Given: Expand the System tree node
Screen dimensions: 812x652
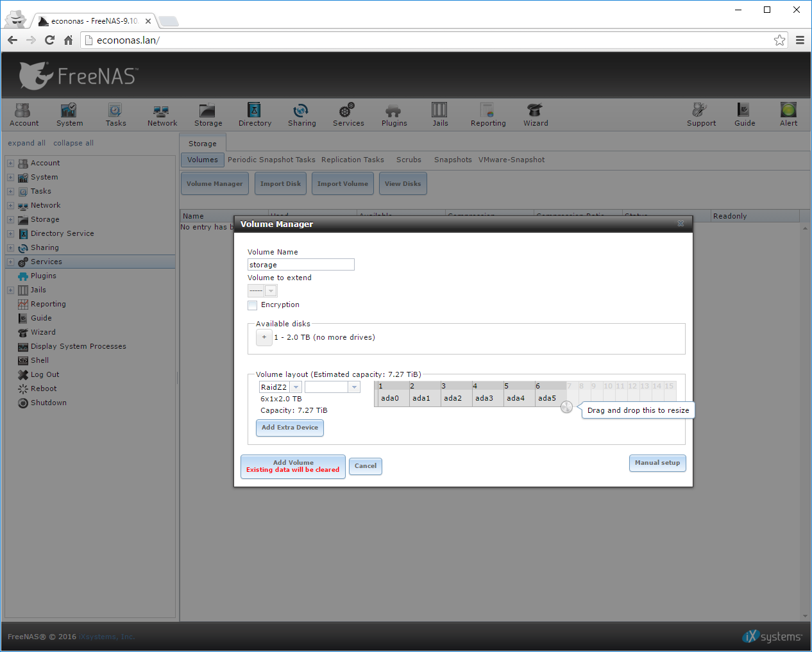Looking at the screenshot, I should 10,177.
